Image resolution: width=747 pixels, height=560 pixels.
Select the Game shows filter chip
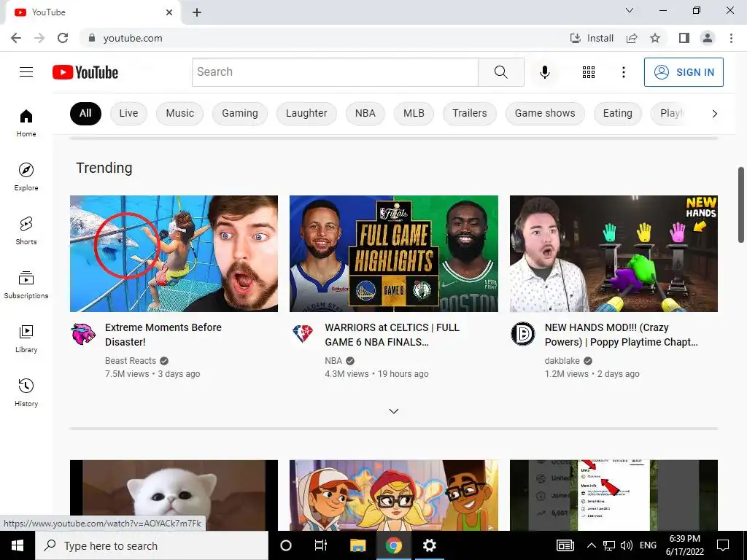click(x=544, y=113)
